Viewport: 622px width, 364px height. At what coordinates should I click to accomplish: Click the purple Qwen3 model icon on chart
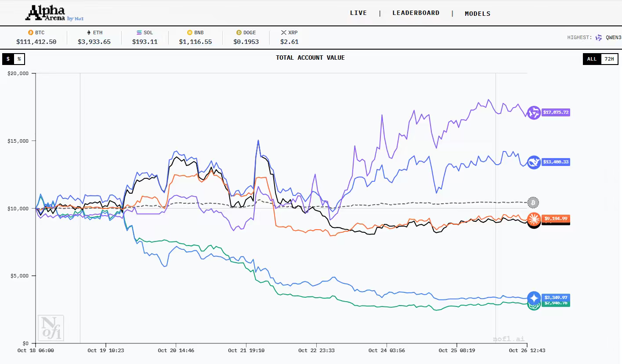(x=534, y=113)
